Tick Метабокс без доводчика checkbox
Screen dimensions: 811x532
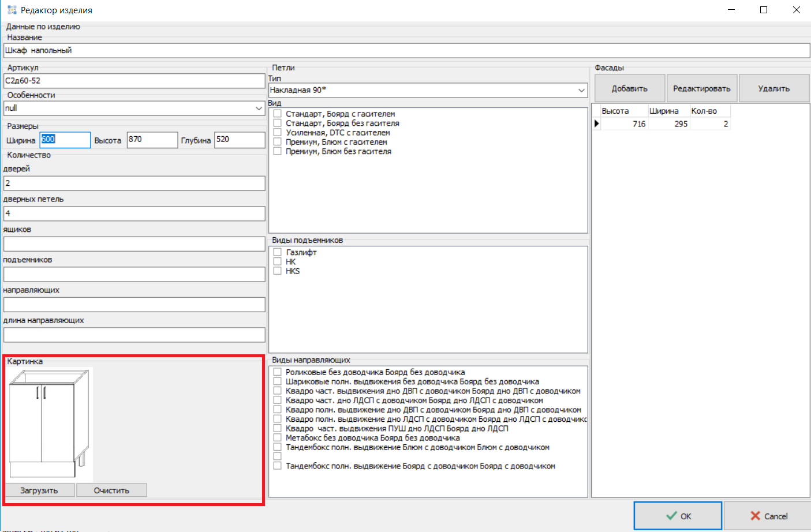coord(278,438)
